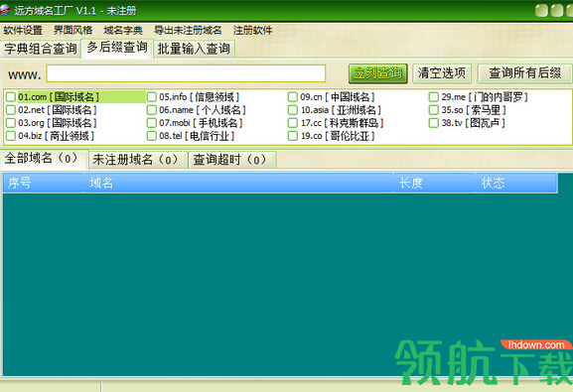573x392 pixels.
Task: Tick the 35.so 索马里 checkbox
Action: (x=434, y=110)
